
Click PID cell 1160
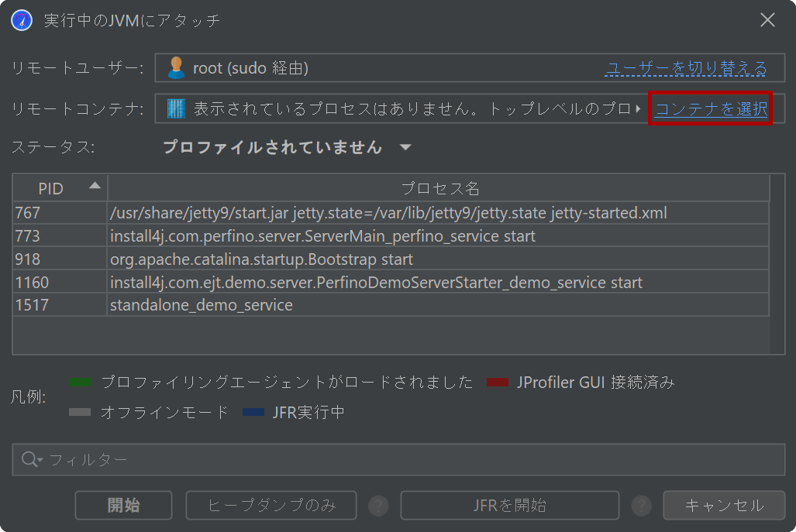tap(60, 283)
